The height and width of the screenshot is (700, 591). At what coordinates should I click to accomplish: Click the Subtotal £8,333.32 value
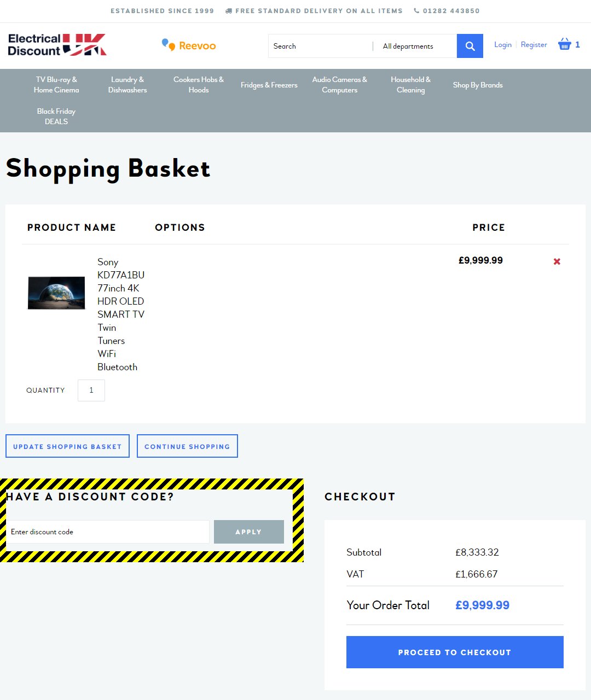point(477,552)
